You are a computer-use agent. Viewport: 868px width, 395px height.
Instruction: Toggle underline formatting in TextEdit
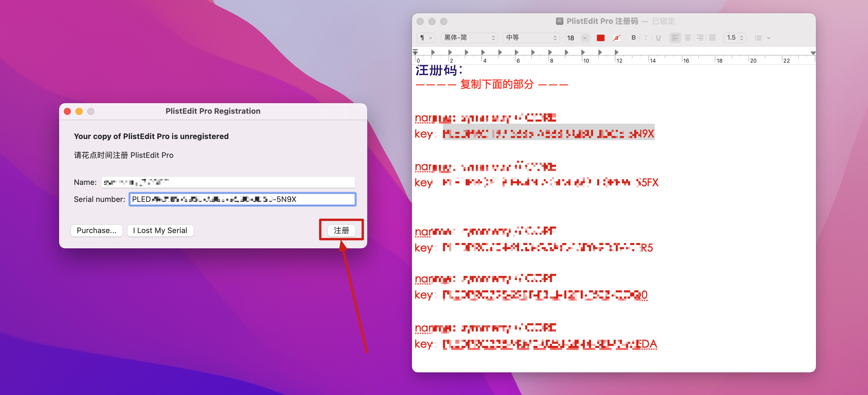(658, 38)
